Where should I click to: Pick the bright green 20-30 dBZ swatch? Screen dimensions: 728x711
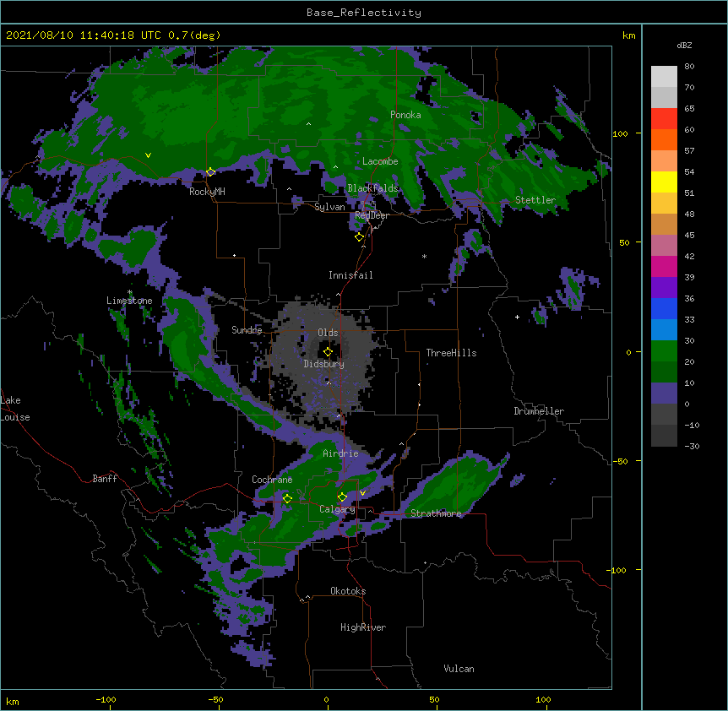pyautogui.click(x=664, y=351)
